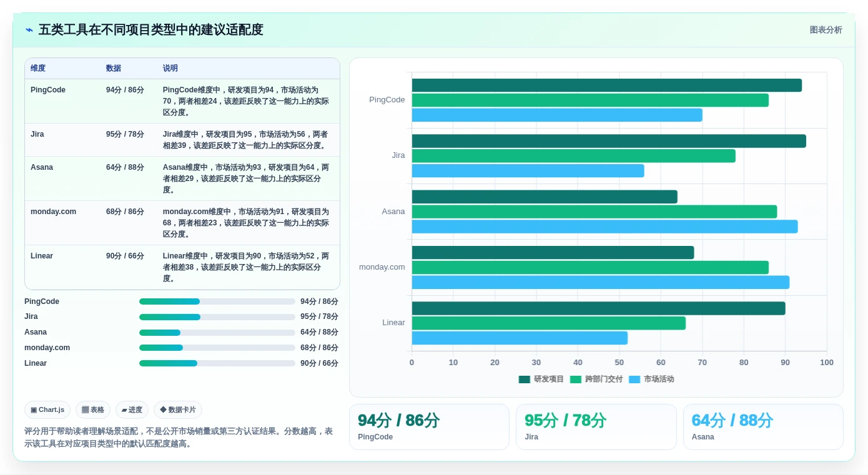Click Asana's 研发项目 dark green bar
This screenshot has width=868, height=475.
pos(545,197)
